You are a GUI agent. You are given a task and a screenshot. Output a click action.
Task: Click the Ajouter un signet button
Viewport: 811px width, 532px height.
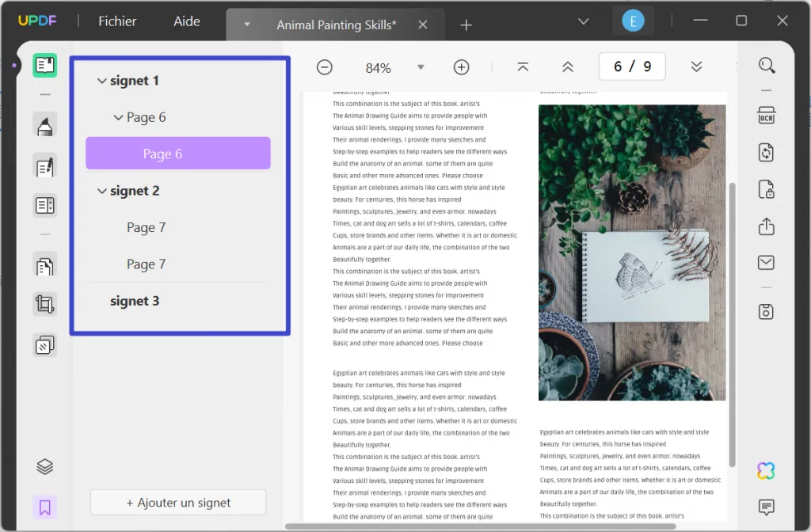[x=177, y=503]
